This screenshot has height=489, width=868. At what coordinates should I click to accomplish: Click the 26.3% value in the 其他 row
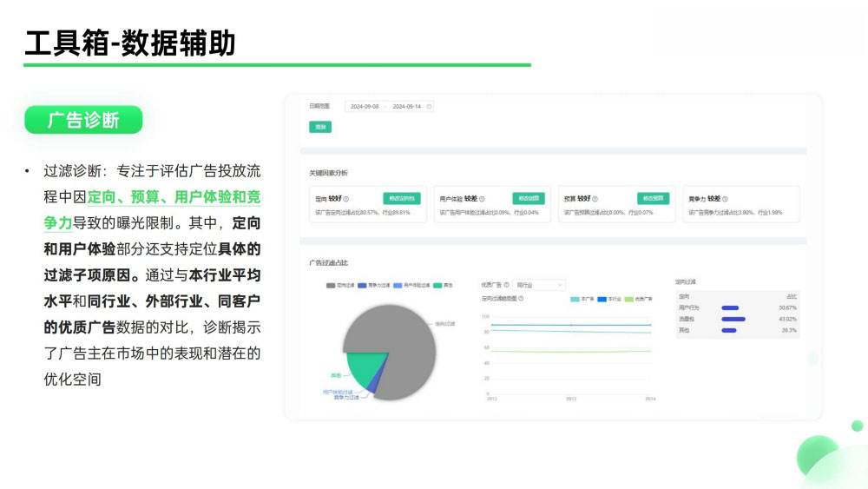(789, 330)
